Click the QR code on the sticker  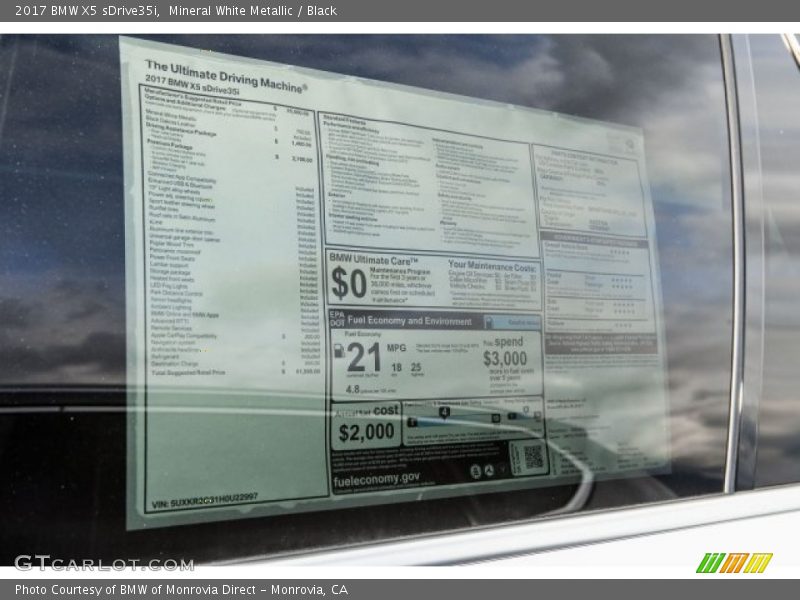click(534, 457)
